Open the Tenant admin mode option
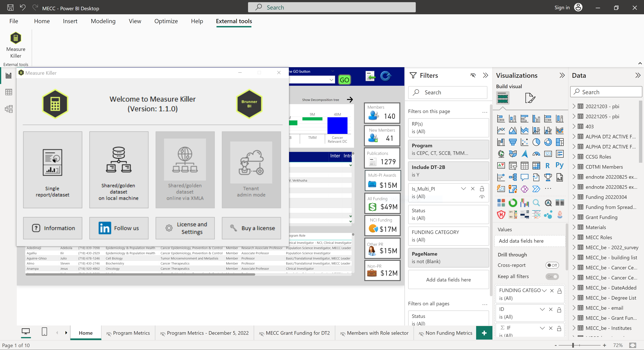 click(251, 170)
